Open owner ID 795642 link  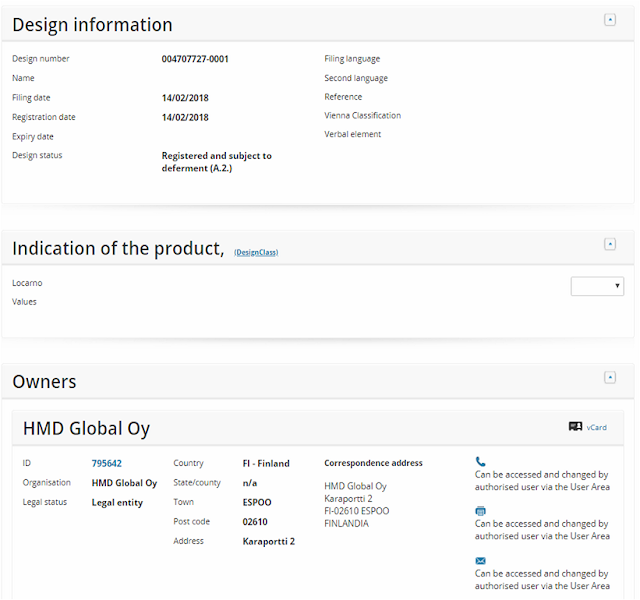tap(107, 464)
